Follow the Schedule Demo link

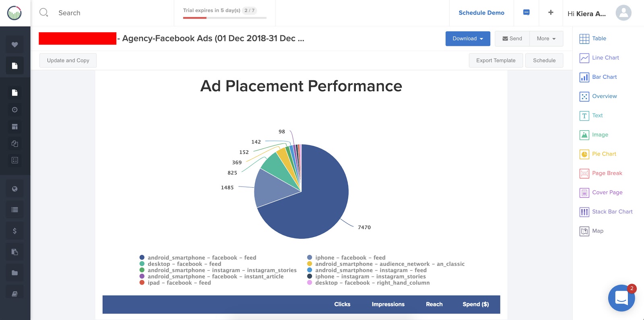481,13
